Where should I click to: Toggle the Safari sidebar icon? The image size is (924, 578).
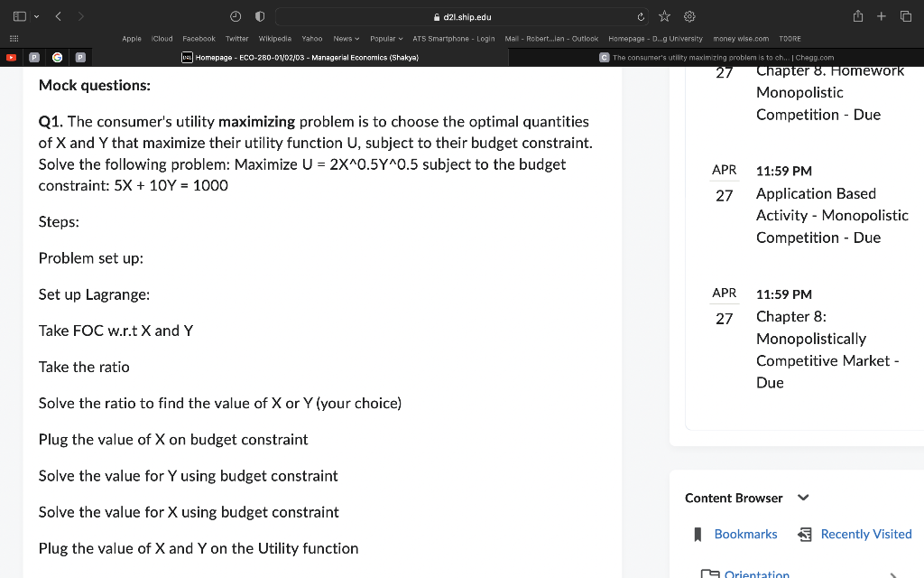coord(20,15)
